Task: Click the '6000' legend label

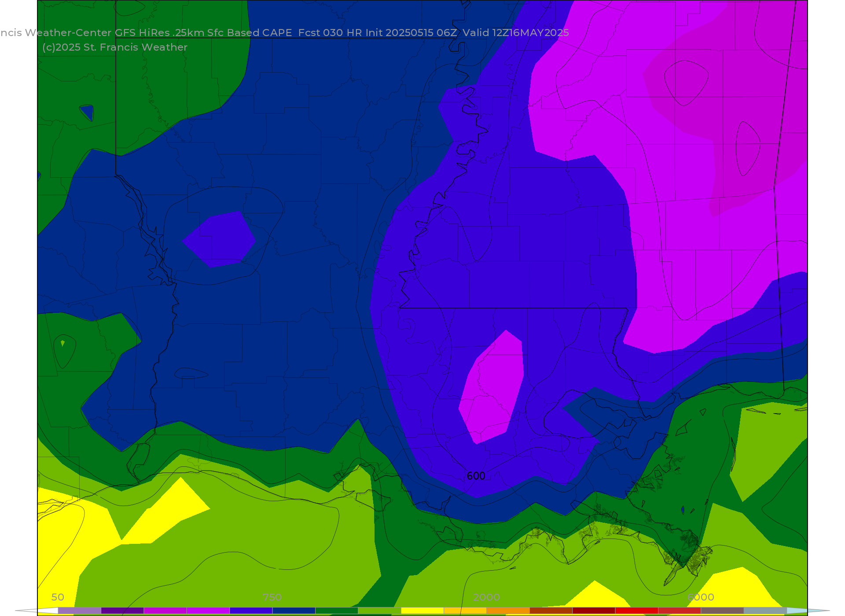Action: tap(701, 597)
